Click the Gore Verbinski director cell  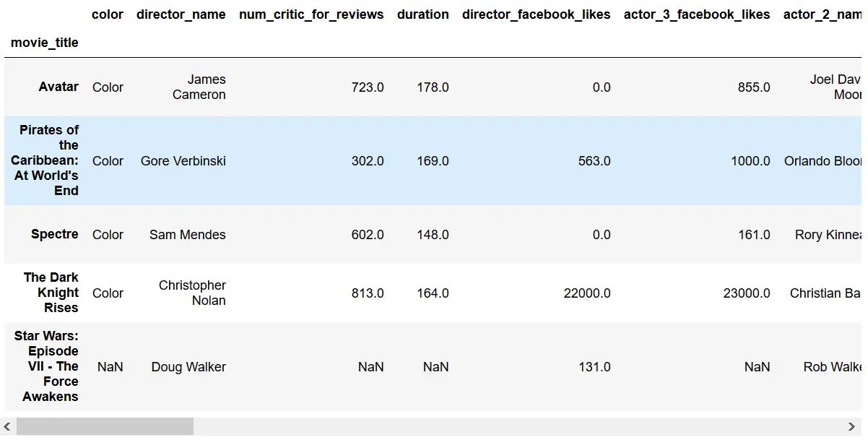[x=183, y=161]
